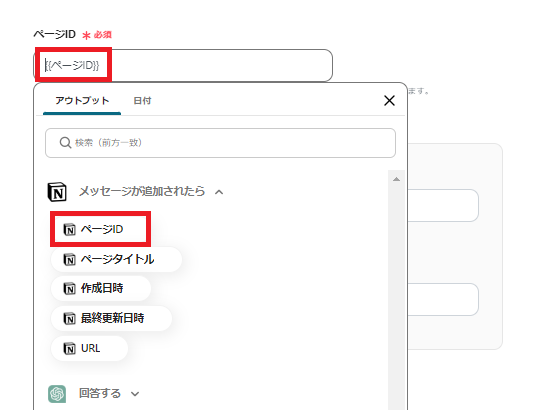Click the Notion icon on the 作成日時 chip
The height and width of the screenshot is (410, 546).
69,288
